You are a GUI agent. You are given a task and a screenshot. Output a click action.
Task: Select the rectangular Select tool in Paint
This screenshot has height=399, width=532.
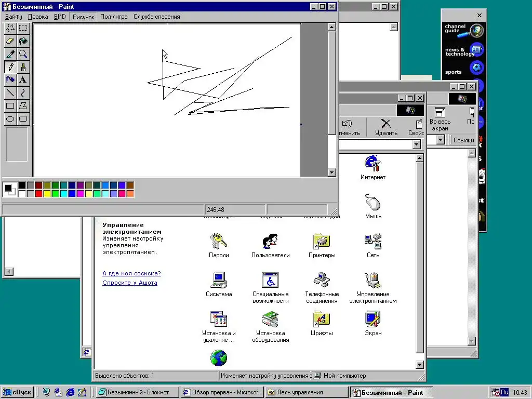click(x=23, y=28)
